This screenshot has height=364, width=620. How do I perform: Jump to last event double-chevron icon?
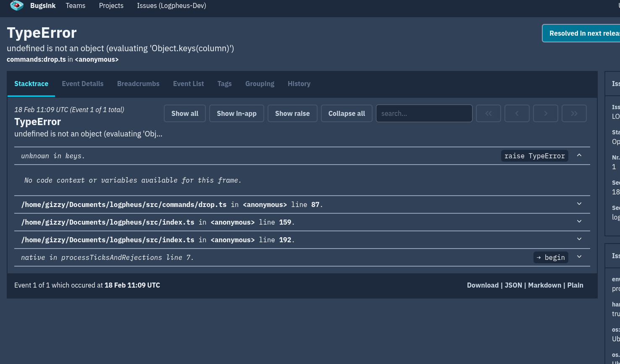(x=574, y=113)
